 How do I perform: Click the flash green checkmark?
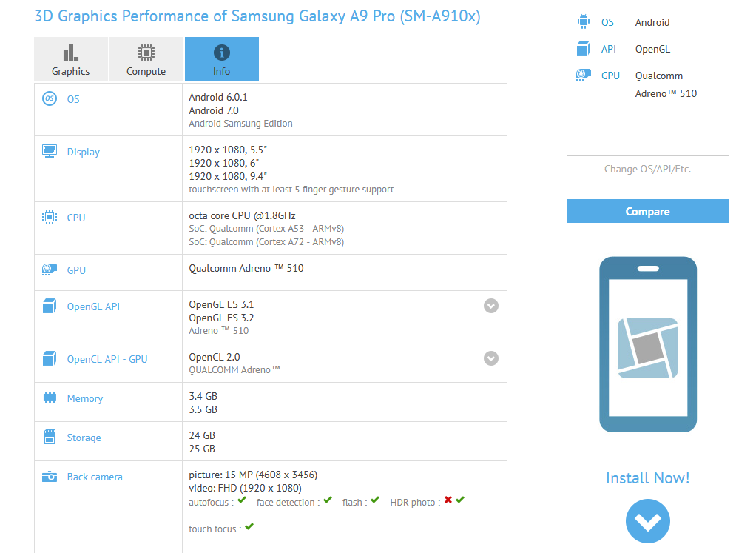tap(375, 500)
